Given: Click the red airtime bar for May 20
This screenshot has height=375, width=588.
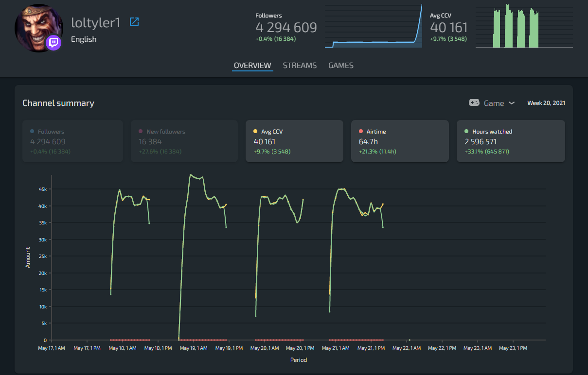Looking at the screenshot, I should (279, 340).
